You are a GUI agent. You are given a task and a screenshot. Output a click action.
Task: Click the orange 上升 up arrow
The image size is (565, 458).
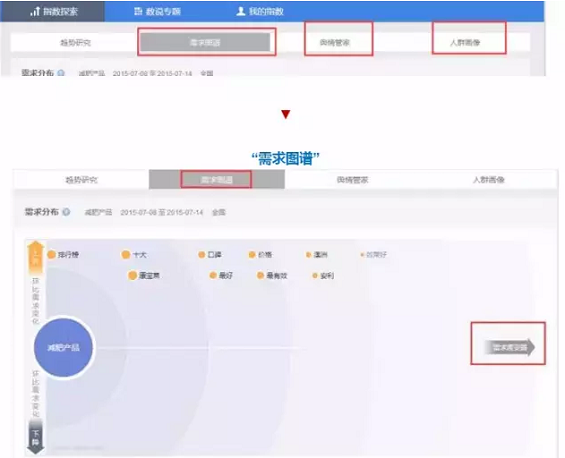click(x=35, y=257)
